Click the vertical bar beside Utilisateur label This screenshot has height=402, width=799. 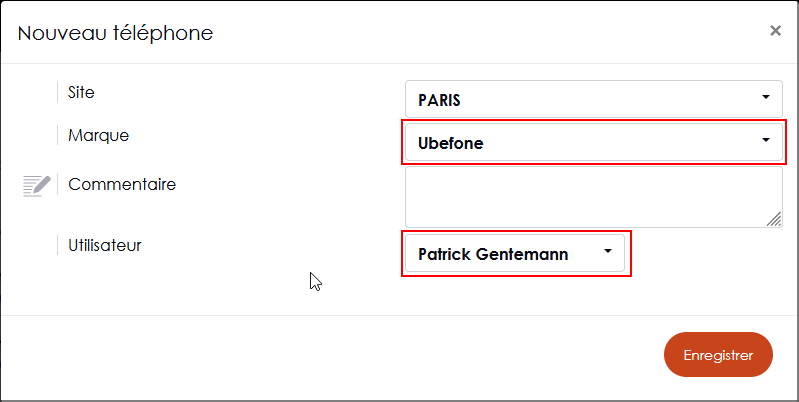tap(58, 245)
